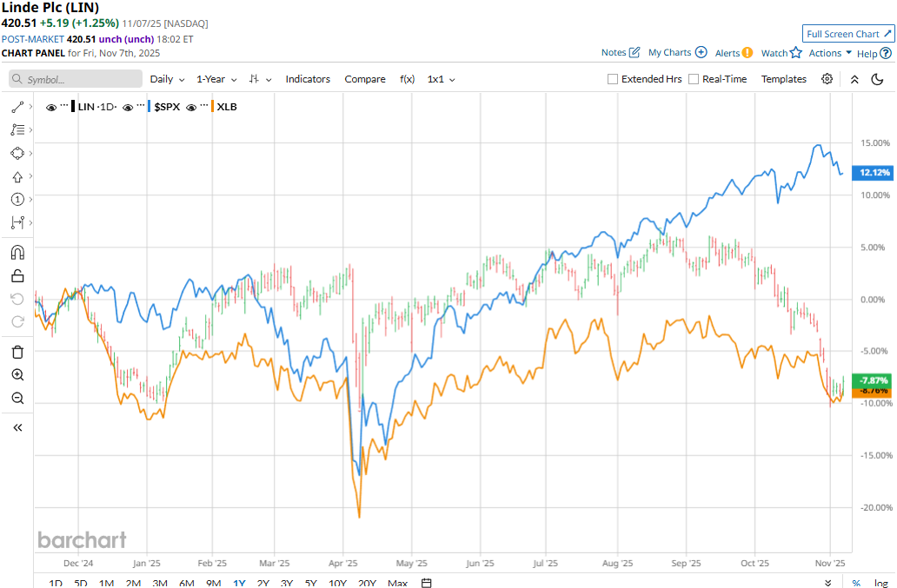Toggle percent scale mode
Viewport: 897px width, 588px height.
point(856,583)
